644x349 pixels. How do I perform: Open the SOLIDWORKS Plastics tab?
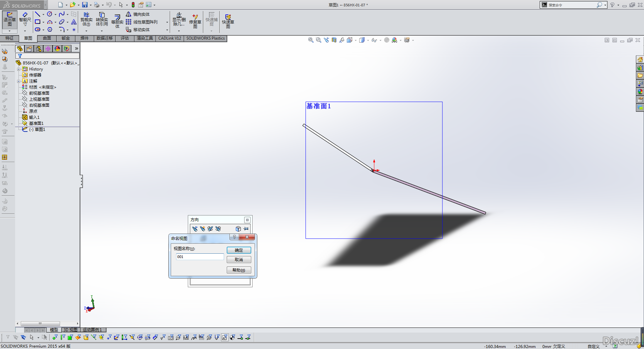click(206, 38)
